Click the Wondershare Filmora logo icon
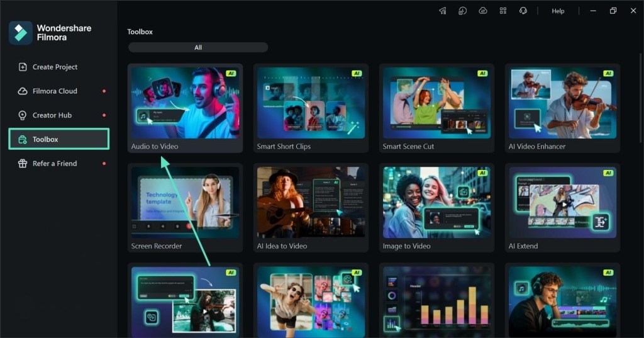The height and width of the screenshot is (338, 644). (x=21, y=33)
